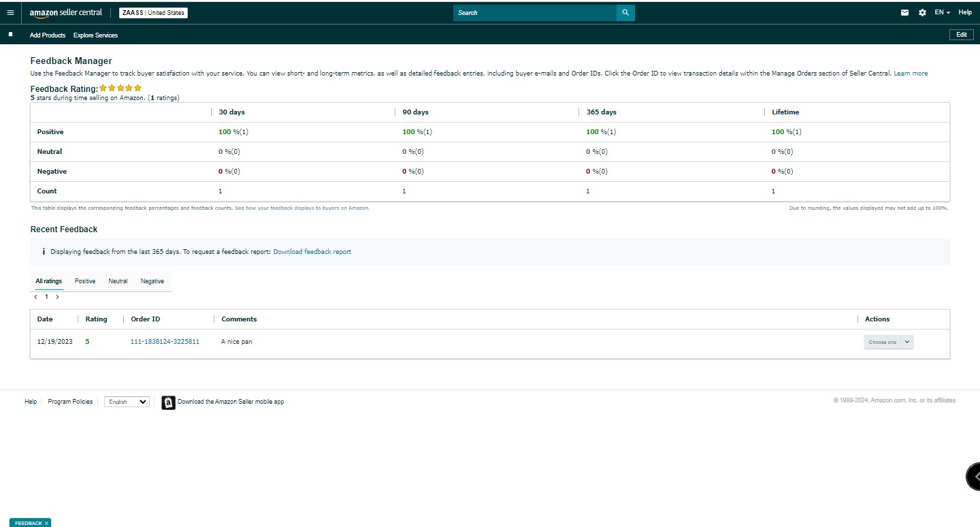Image resolution: width=980 pixels, height=527 pixels.
Task: Click the Lifetime column header
Action: [x=785, y=112]
